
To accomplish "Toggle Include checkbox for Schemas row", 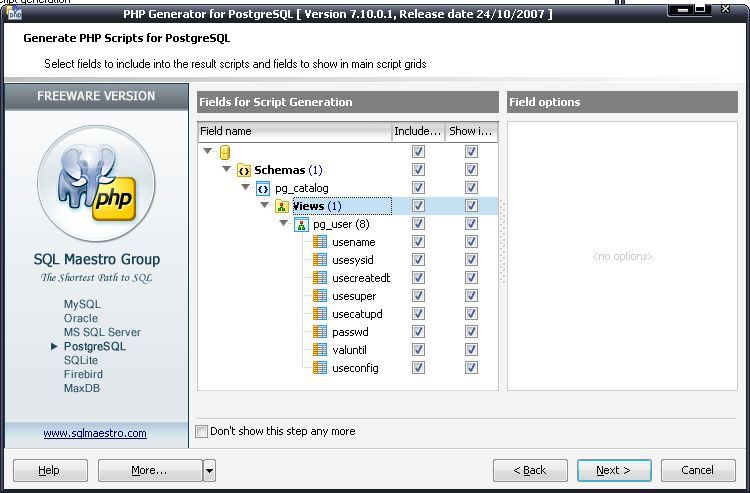I will click(x=418, y=169).
